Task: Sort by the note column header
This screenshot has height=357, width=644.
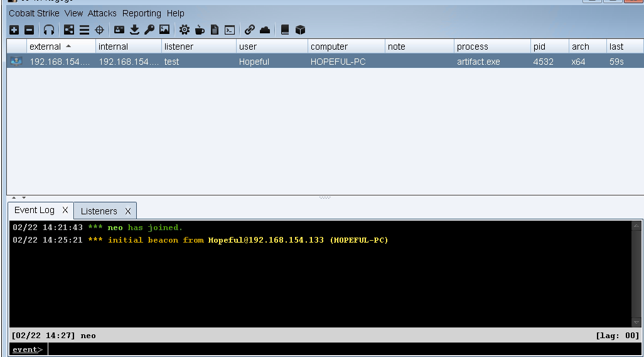Action: point(419,47)
